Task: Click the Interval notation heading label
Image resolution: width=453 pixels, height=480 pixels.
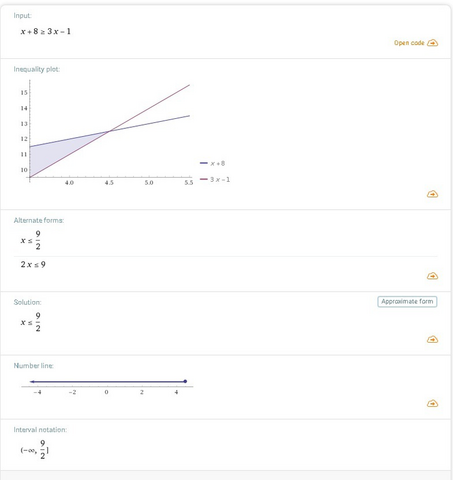Action: (x=40, y=430)
